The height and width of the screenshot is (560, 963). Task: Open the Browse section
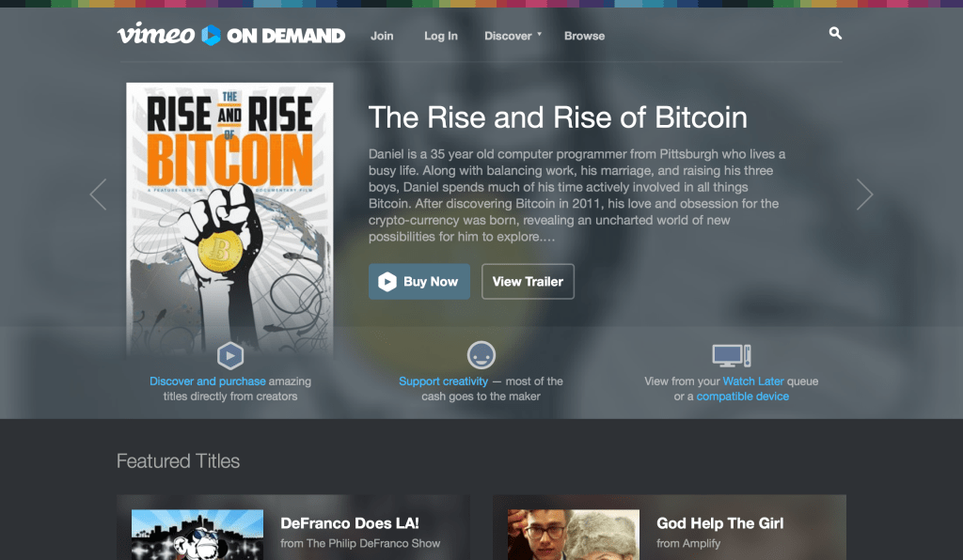pos(585,36)
